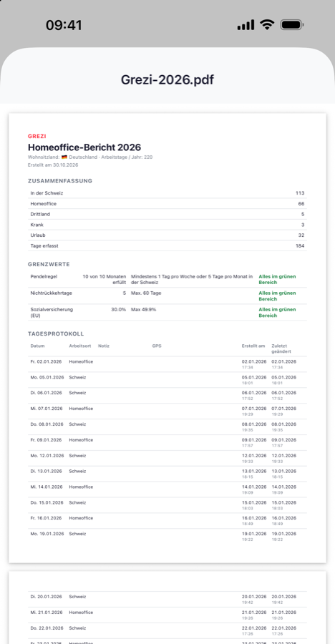Select the date cell Fr. 02.01.2026

coord(46,362)
